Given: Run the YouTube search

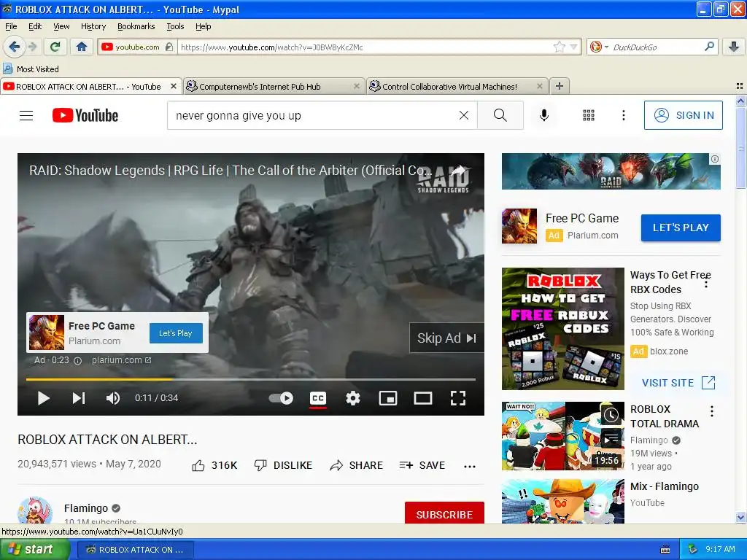Looking at the screenshot, I should pos(500,115).
